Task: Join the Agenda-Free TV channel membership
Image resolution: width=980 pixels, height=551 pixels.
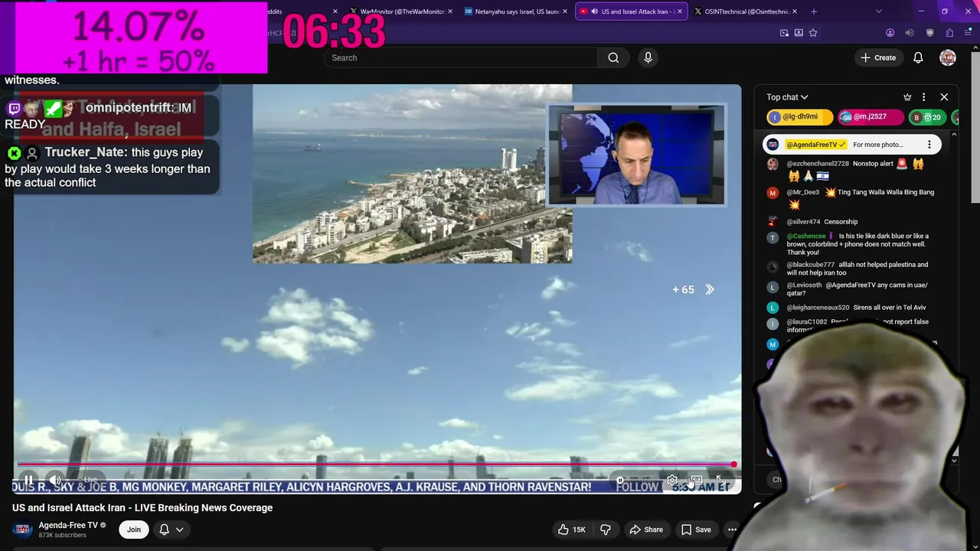Action: click(134, 530)
